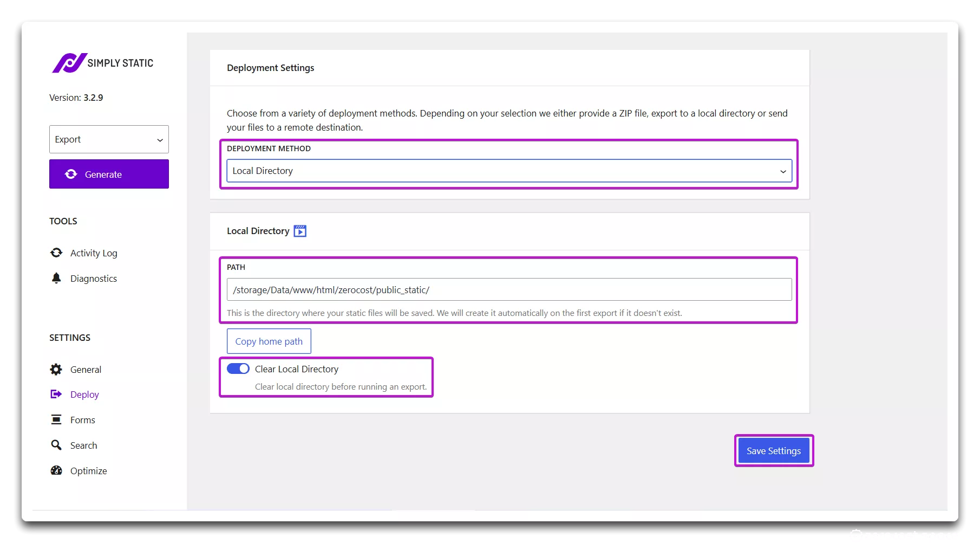The height and width of the screenshot is (543, 980).
Task: Toggle the Clear Local Directory switch
Action: pos(238,369)
